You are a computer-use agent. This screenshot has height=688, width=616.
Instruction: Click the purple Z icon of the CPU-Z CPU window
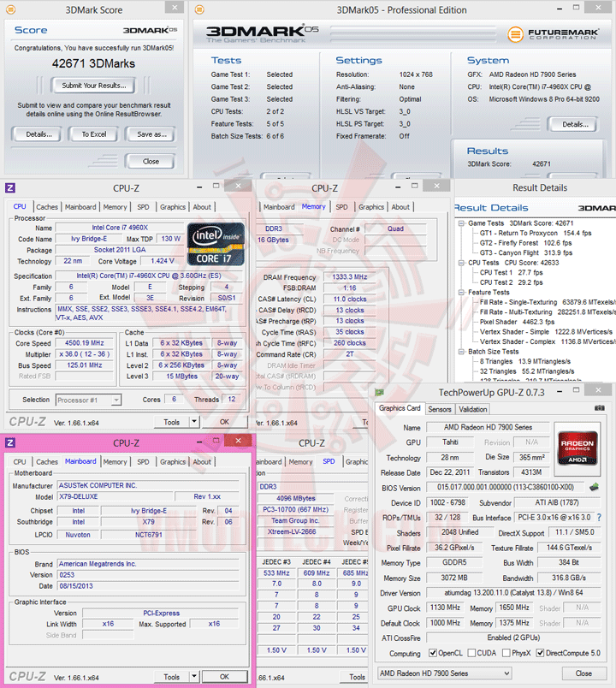10,188
